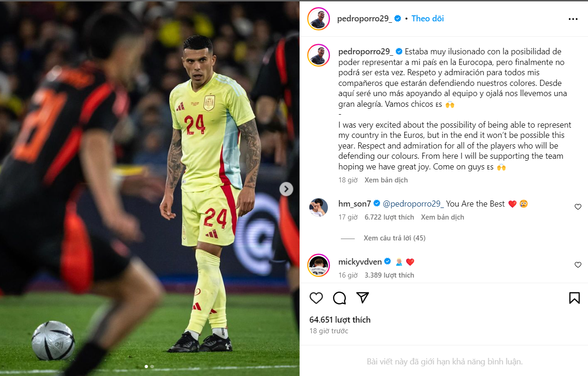The image size is (588, 376).
Task: Like hm_son7's comment with heart
Action: 578,207
